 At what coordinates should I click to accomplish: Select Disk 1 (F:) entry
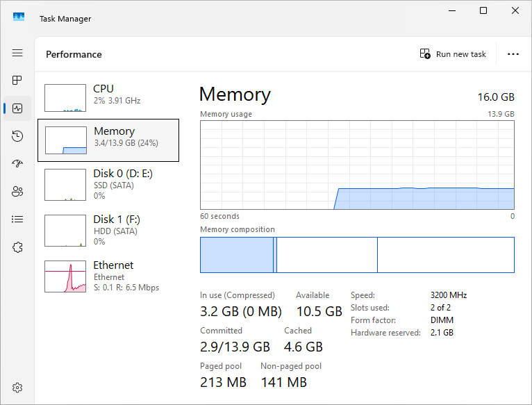click(108, 231)
